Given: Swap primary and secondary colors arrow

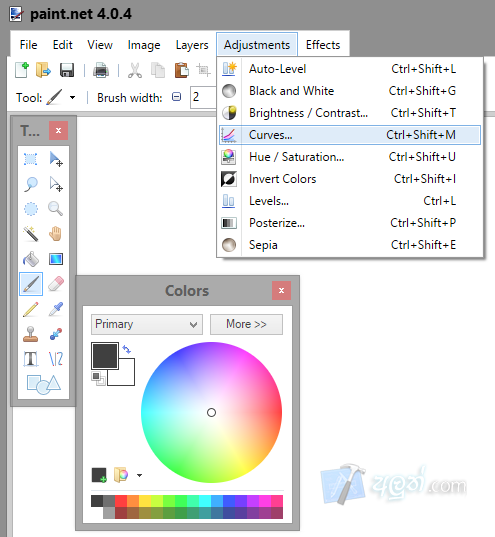Looking at the screenshot, I should click(127, 349).
